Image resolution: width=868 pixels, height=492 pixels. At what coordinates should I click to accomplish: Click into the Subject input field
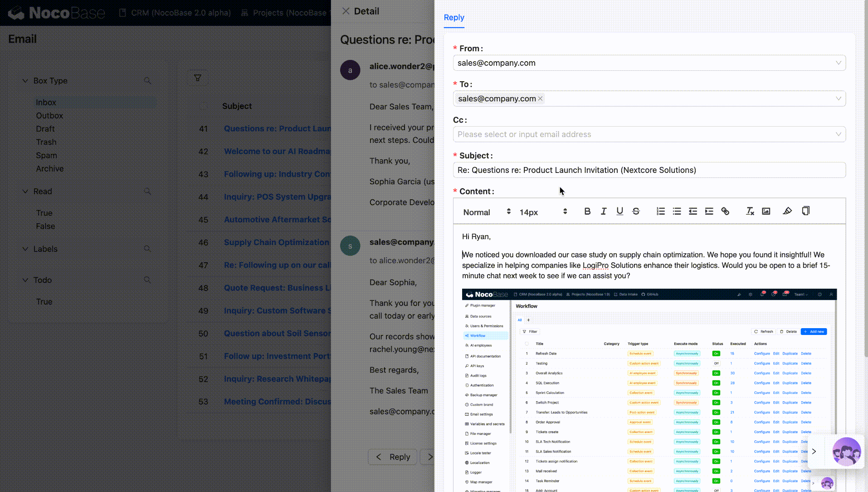click(x=649, y=170)
